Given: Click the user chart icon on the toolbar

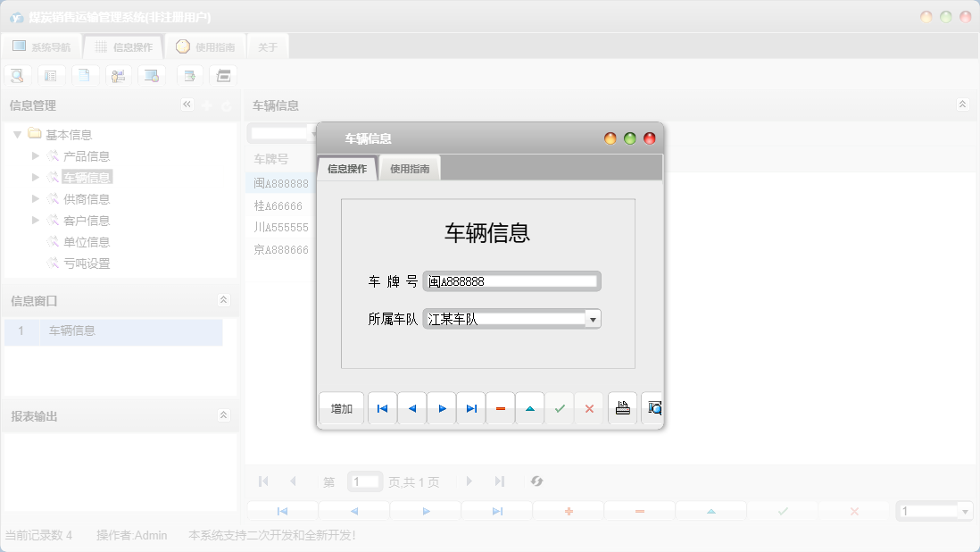Looking at the screenshot, I should coord(119,75).
